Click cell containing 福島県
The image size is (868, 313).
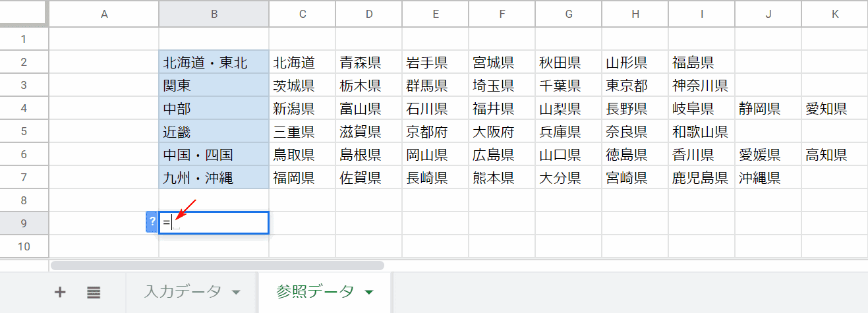tap(701, 63)
